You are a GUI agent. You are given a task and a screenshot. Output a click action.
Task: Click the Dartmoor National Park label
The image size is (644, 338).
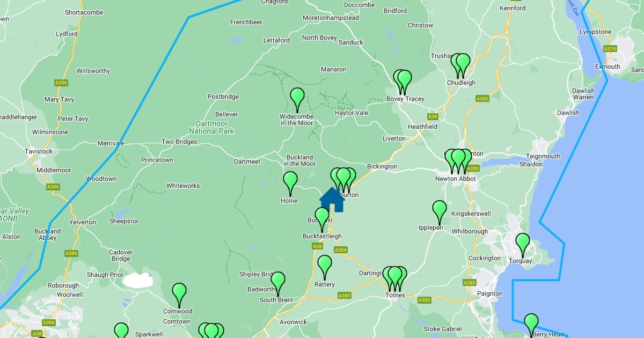pos(211,127)
